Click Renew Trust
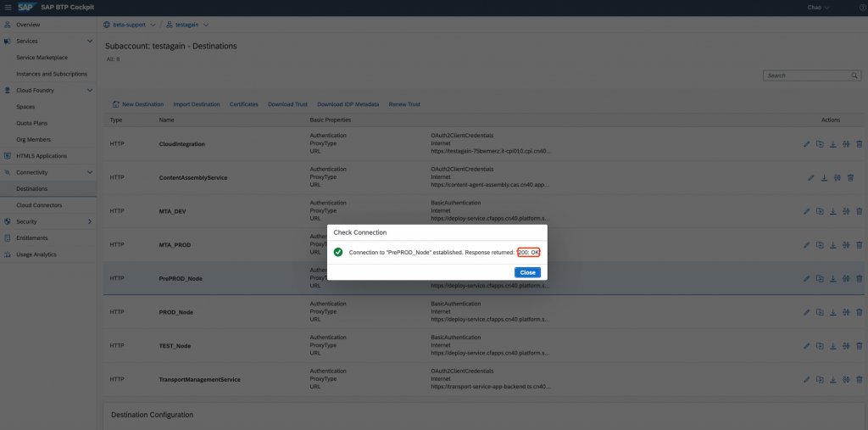 (x=404, y=104)
